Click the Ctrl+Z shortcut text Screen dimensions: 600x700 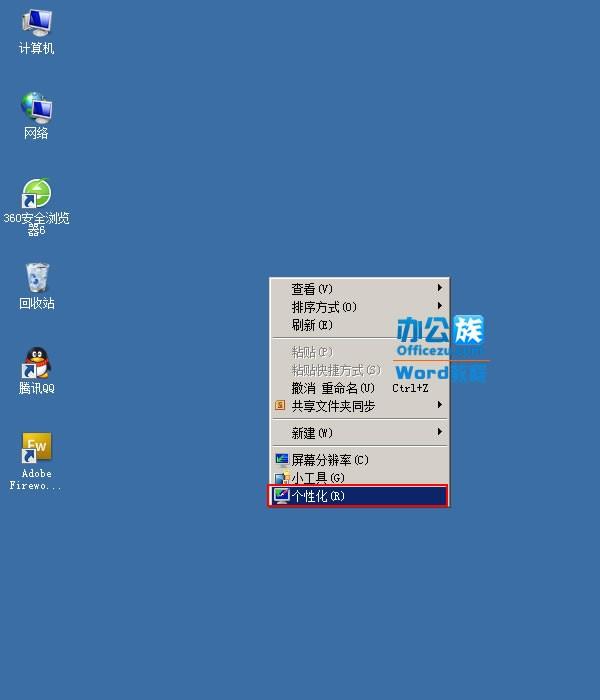410,388
